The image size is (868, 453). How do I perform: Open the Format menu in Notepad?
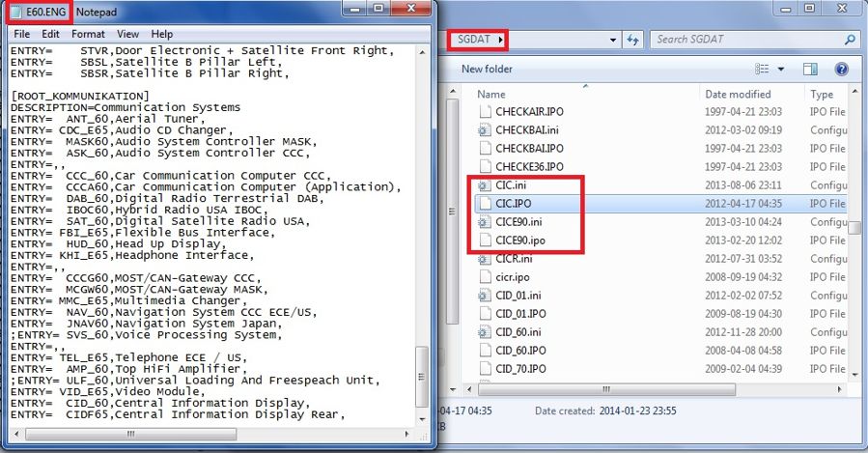(88, 34)
